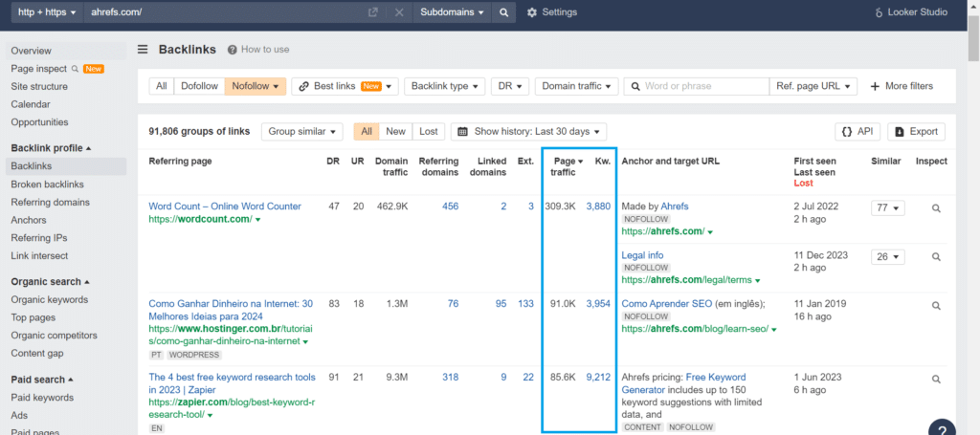This screenshot has height=435, width=980.
Task: Collapse the Organic search section
Action: (50, 281)
